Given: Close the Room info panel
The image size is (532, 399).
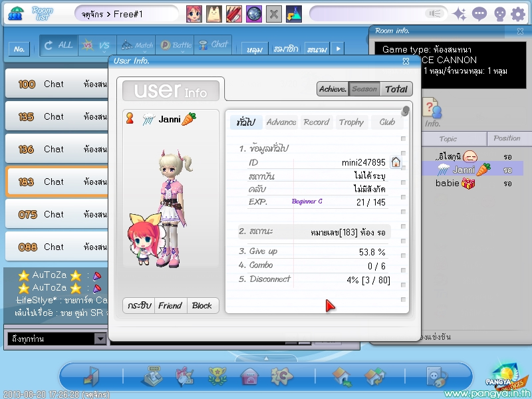Looking at the screenshot, I should click(520, 31).
